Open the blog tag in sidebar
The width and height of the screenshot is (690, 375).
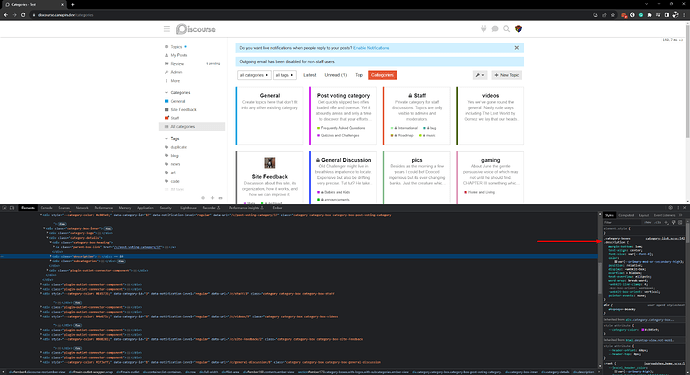[175, 156]
